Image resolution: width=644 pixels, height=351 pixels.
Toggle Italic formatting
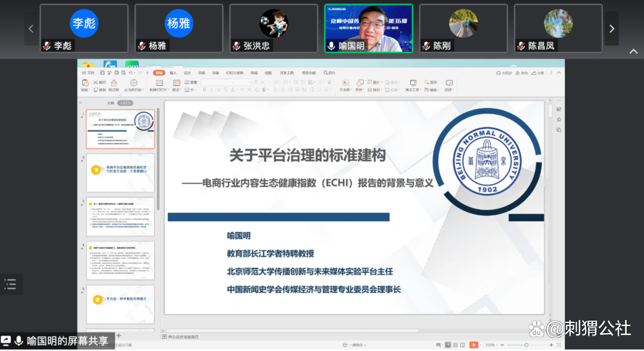pyautogui.click(x=212, y=90)
